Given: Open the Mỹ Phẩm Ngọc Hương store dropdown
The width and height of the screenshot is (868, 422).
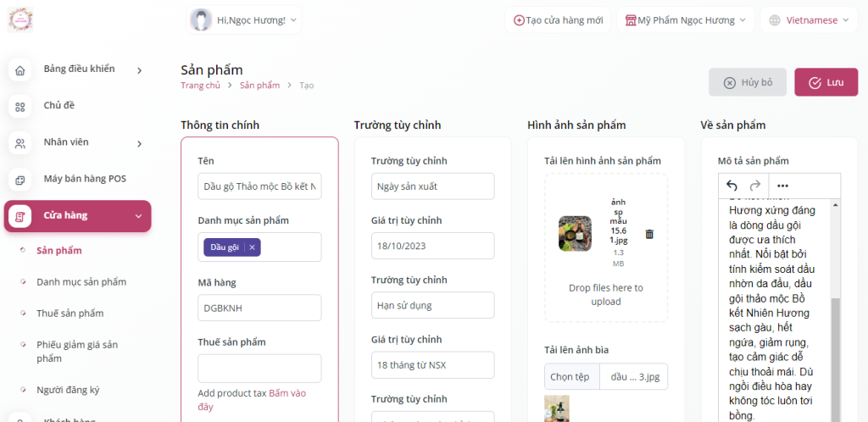Looking at the screenshot, I should [685, 20].
